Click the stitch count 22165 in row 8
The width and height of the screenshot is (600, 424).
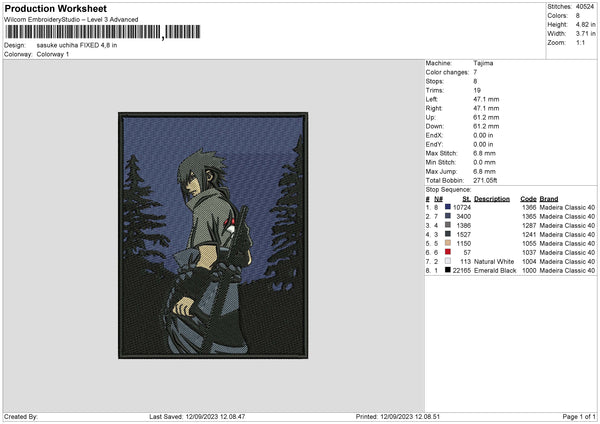[462, 271]
